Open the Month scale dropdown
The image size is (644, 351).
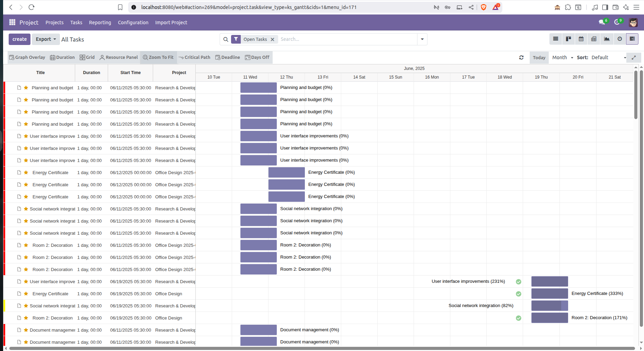[563, 57]
